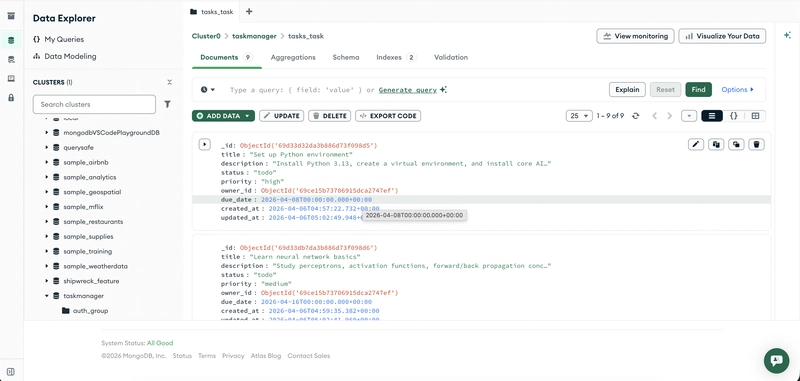Go to previous page of documents
This screenshot has height=381, width=800.
pyautogui.click(x=655, y=116)
